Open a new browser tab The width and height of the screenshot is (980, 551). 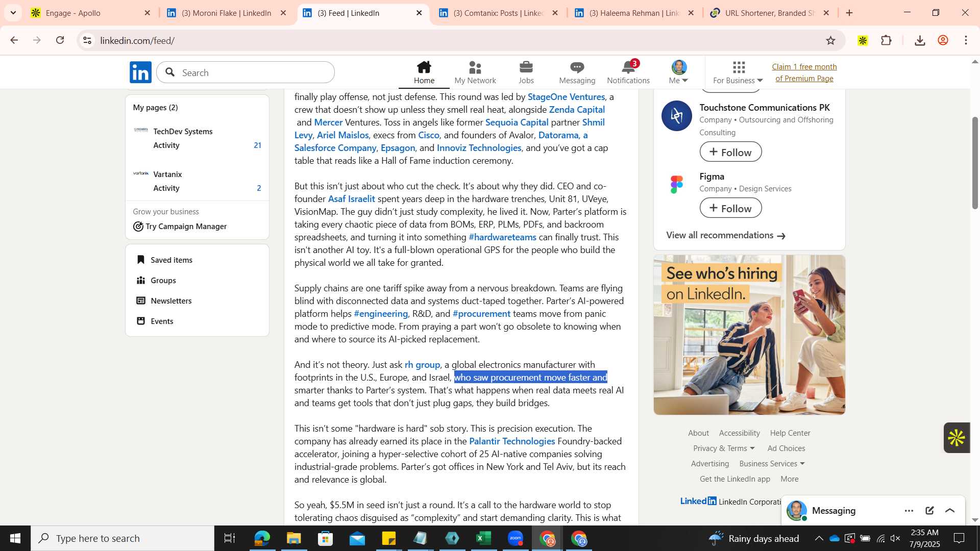pos(849,13)
